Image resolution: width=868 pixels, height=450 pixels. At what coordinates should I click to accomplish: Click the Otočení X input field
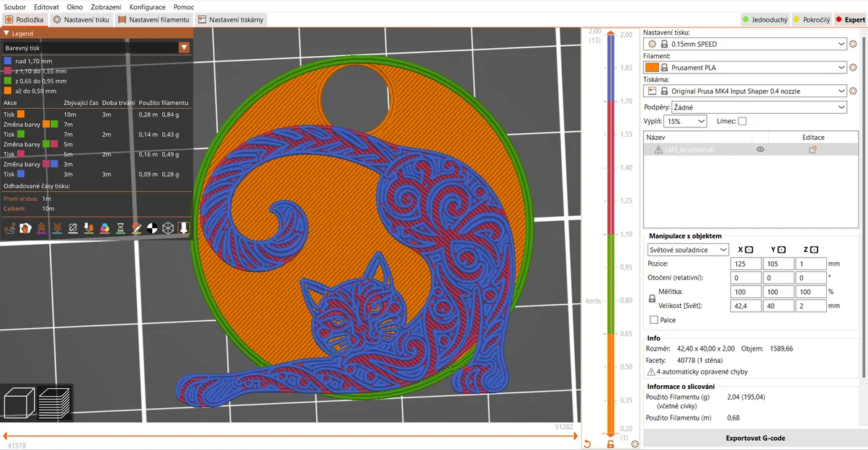746,277
